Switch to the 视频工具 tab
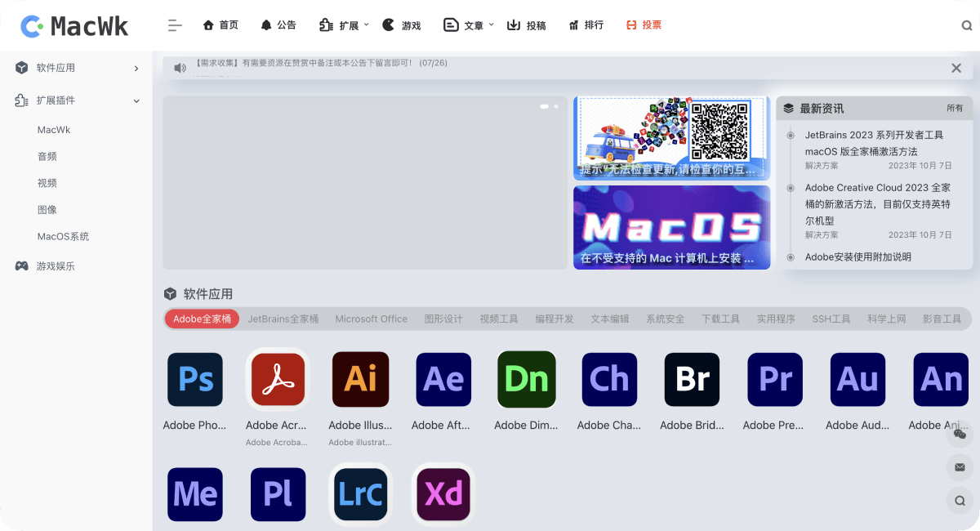Screen dimensions: 980x531 499,319
